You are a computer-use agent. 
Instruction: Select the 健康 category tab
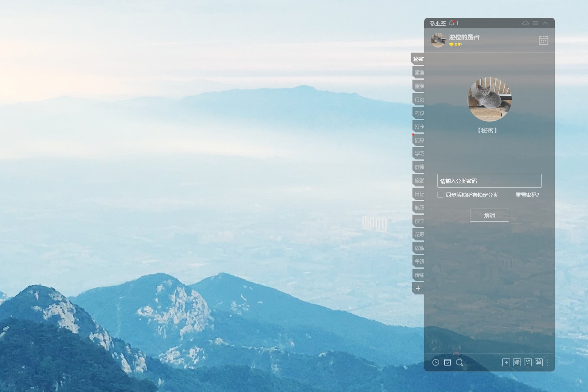[418, 167]
